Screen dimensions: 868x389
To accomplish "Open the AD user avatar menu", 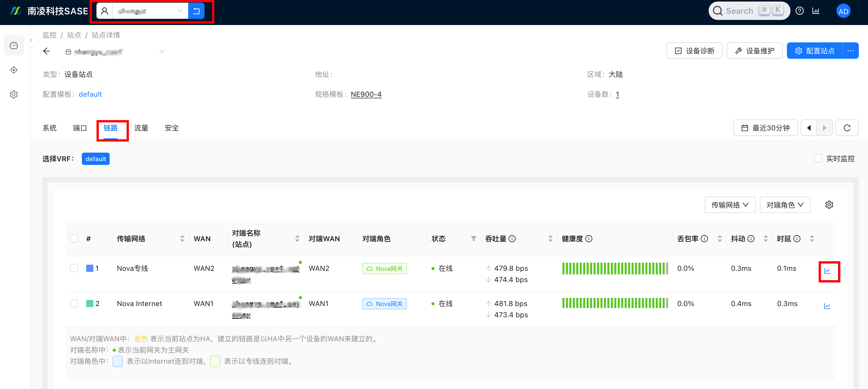I will click(x=843, y=11).
